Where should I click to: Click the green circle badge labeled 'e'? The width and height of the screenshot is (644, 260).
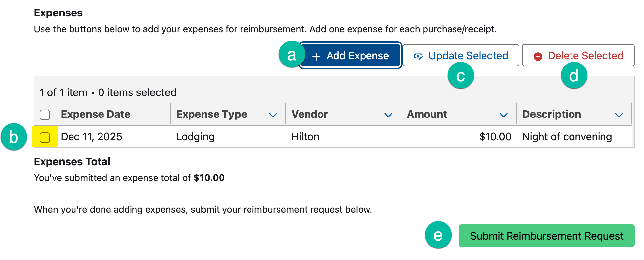point(438,235)
